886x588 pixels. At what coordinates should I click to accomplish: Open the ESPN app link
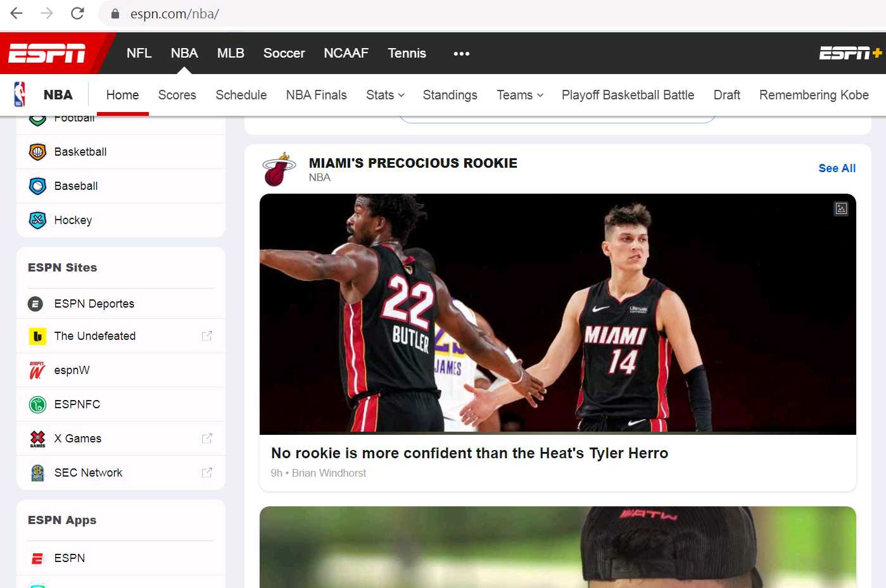70,558
